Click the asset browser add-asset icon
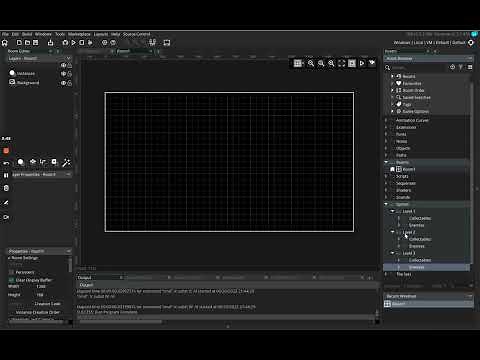 (x=452, y=67)
